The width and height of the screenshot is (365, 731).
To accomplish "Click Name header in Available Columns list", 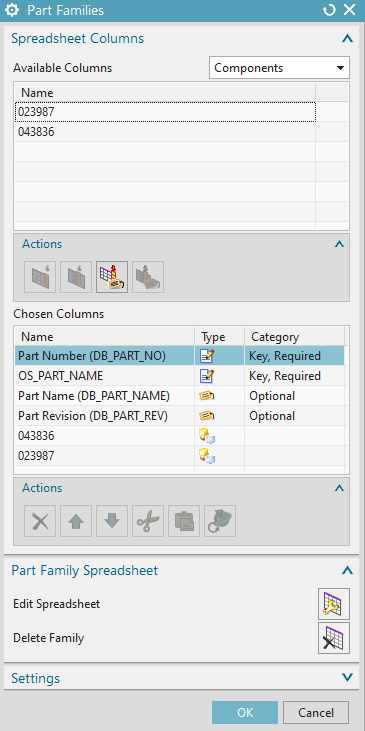I will (165, 92).
